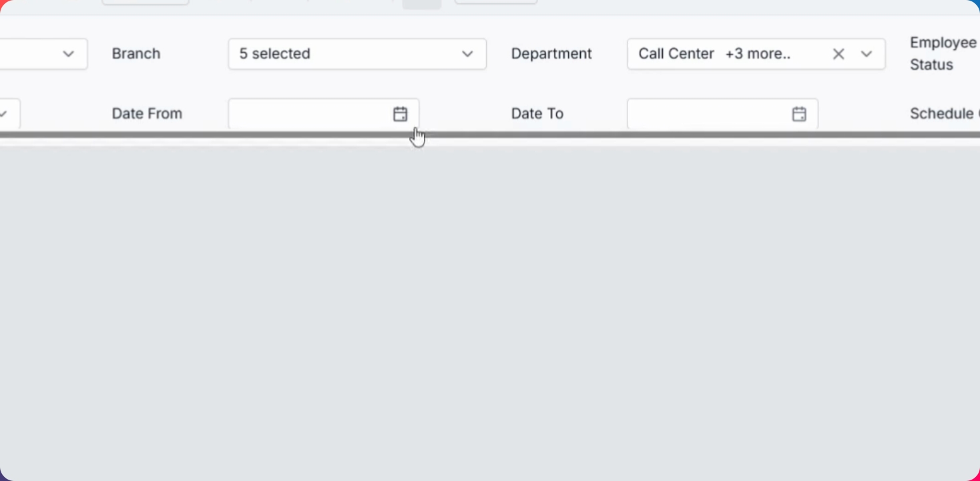Open the partially visible dropdown left of Branch
The width and height of the screenshot is (980, 481).
67,54
